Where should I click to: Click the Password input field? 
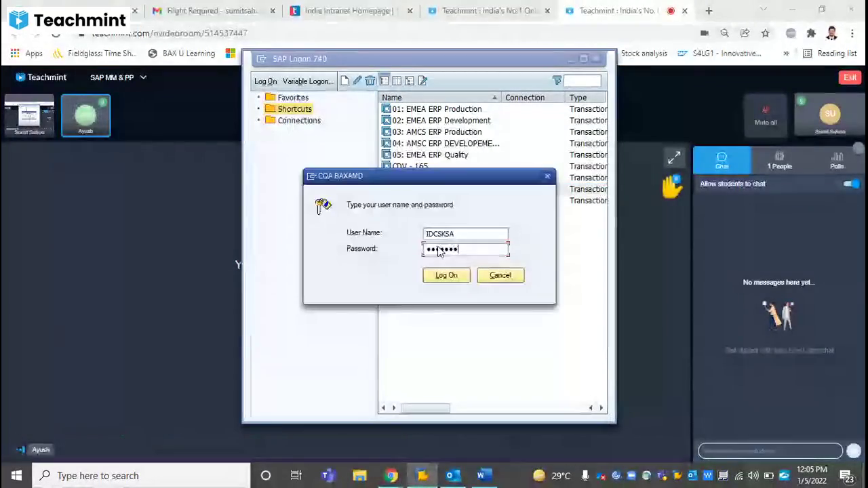coord(465,249)
